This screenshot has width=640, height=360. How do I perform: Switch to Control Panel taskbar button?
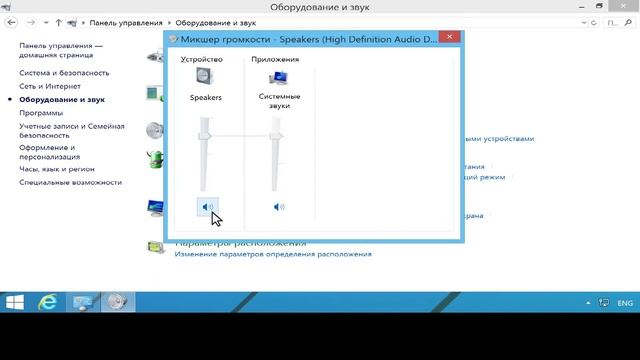click(x=83, y=302)
